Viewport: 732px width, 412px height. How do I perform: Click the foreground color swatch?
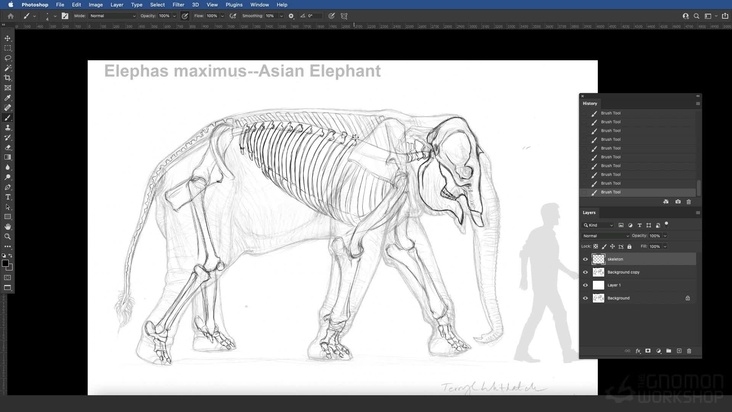tap(5, 263)
